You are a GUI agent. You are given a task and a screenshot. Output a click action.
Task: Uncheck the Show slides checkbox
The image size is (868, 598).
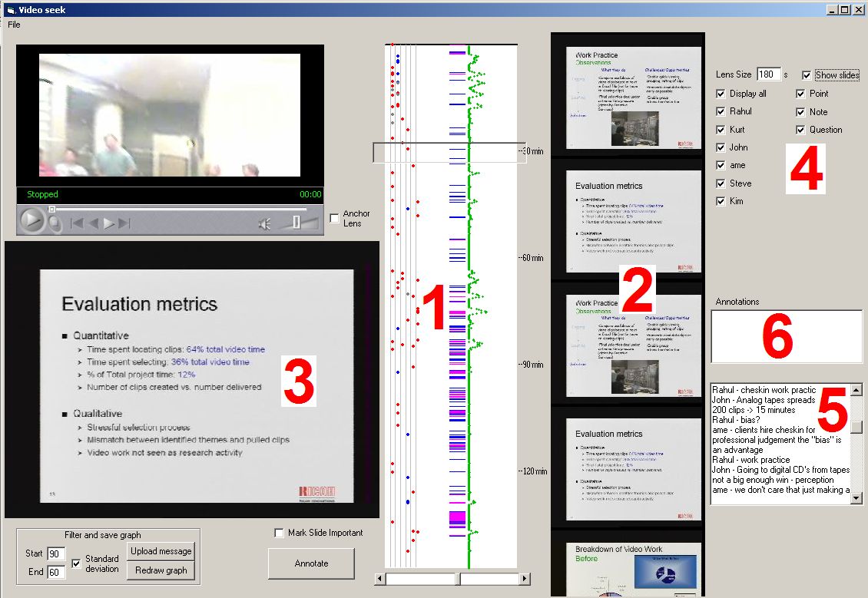pyautogui.click(x=806, y=75)
